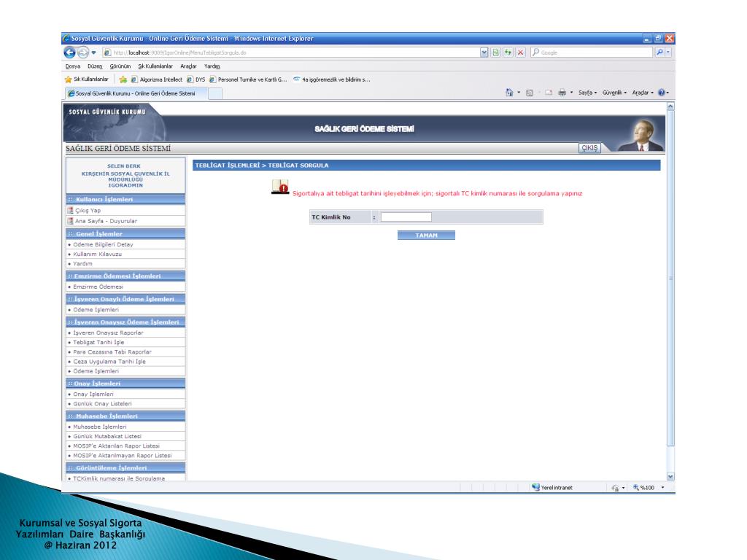Open Tebligat Tarihi İşle link
This screenshot has width=747, height=560.
98,343
